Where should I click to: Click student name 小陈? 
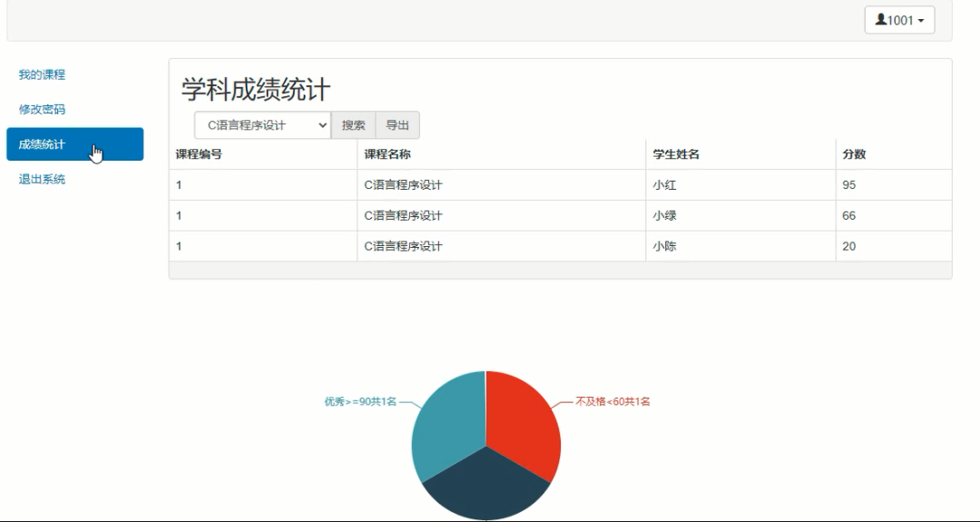[x=664, y=246]
